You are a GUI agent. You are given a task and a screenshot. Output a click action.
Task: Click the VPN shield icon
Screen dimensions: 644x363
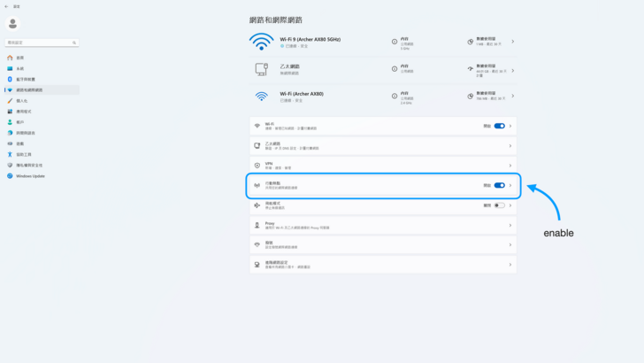[x=257, y=166]
